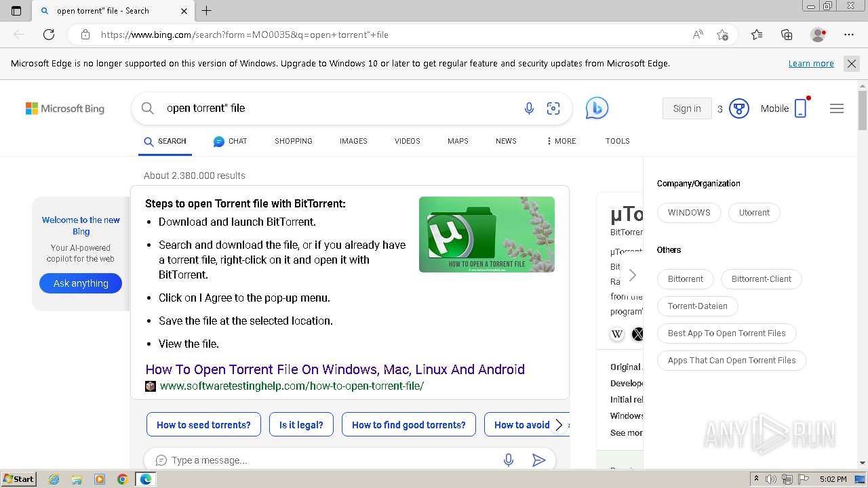Open the softwaretestinghelp.com URL link

(292, 386)
